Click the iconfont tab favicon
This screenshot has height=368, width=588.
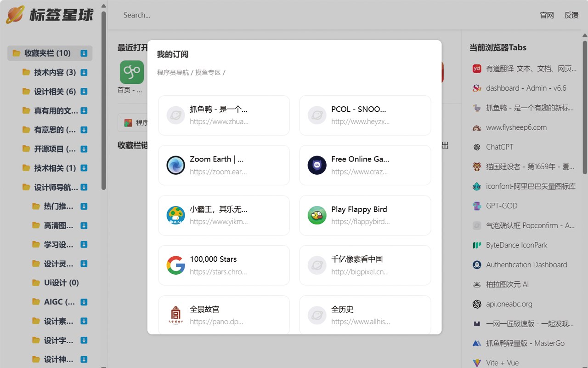click(x=477, y=186)
